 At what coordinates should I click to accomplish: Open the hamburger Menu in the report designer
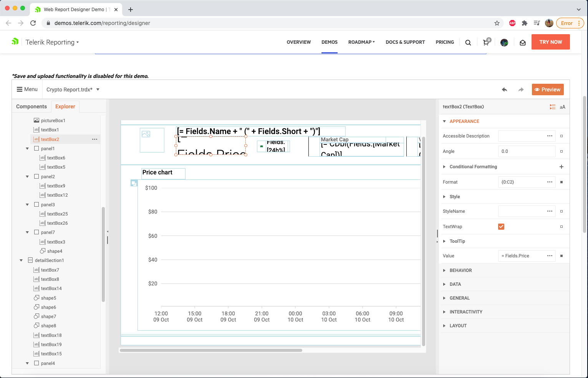(27, 89)
